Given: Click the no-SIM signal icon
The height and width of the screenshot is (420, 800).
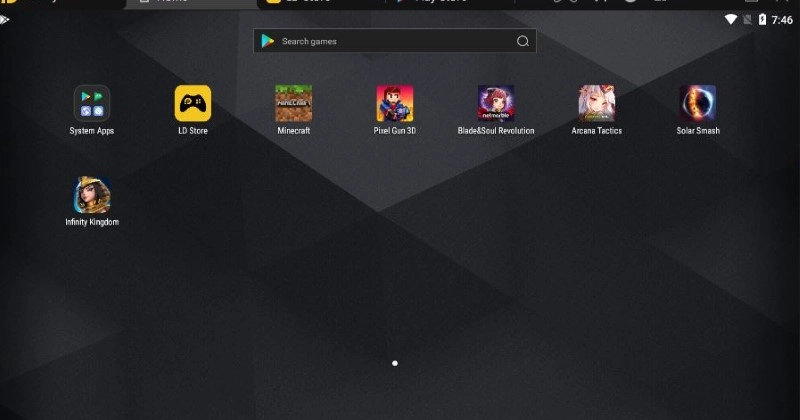Looking at the screenshot, I should [x=747, y=19].
